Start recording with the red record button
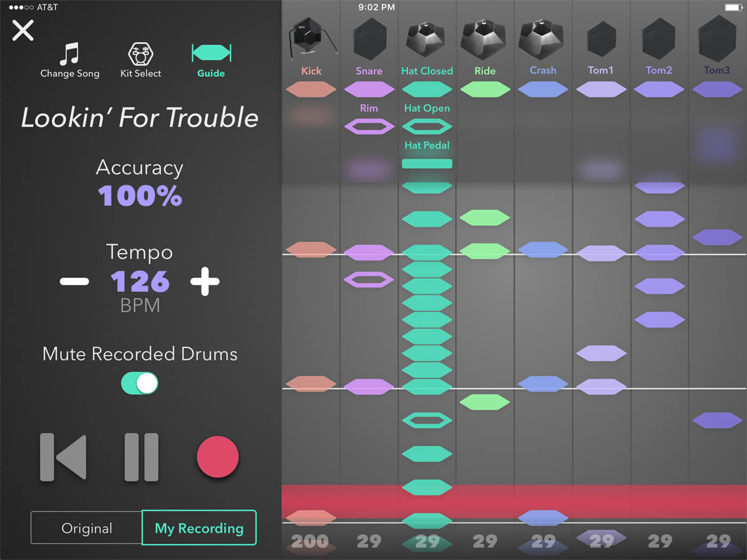Screen dimensions: 747x560 point(218,457)
